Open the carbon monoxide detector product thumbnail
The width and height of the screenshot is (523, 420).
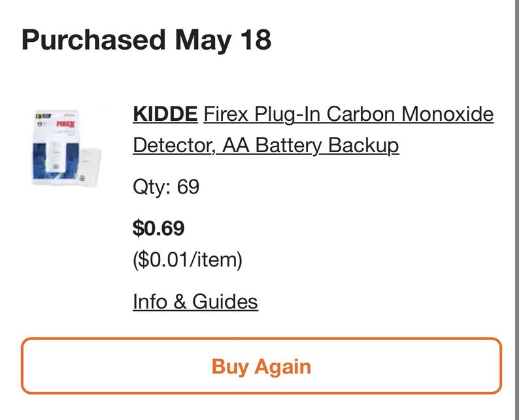pos(67,148)
